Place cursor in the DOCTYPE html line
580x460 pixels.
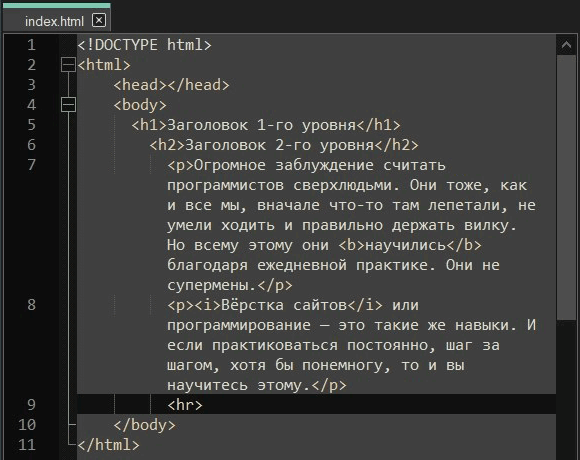(x=144, y=45)
